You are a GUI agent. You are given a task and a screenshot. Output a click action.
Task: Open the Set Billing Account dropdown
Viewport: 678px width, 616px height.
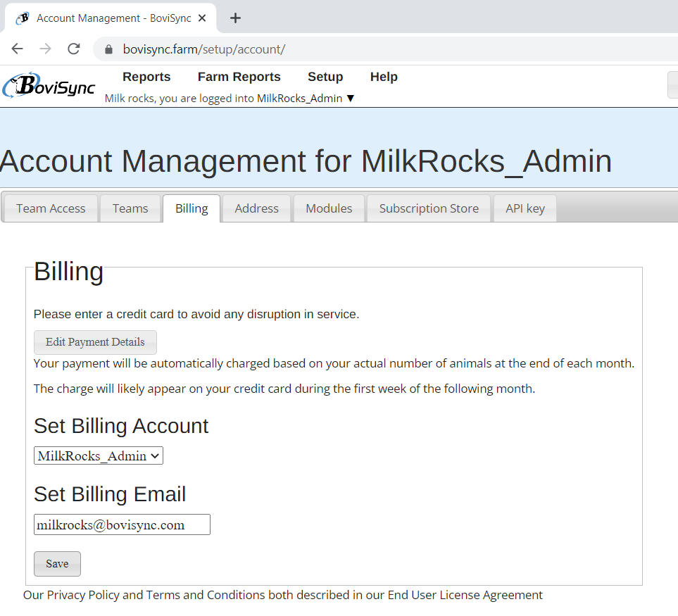point(99,455)
